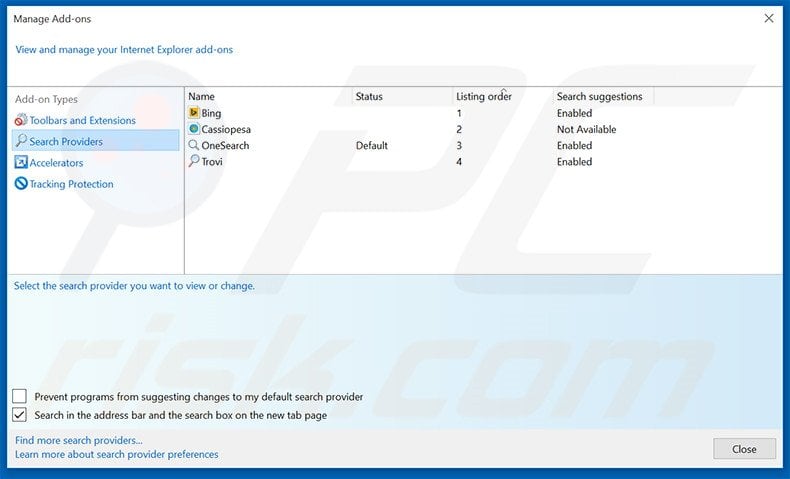Click the Bing provider icon
This screenshot has height=479, width=790.
coord(193,112)
